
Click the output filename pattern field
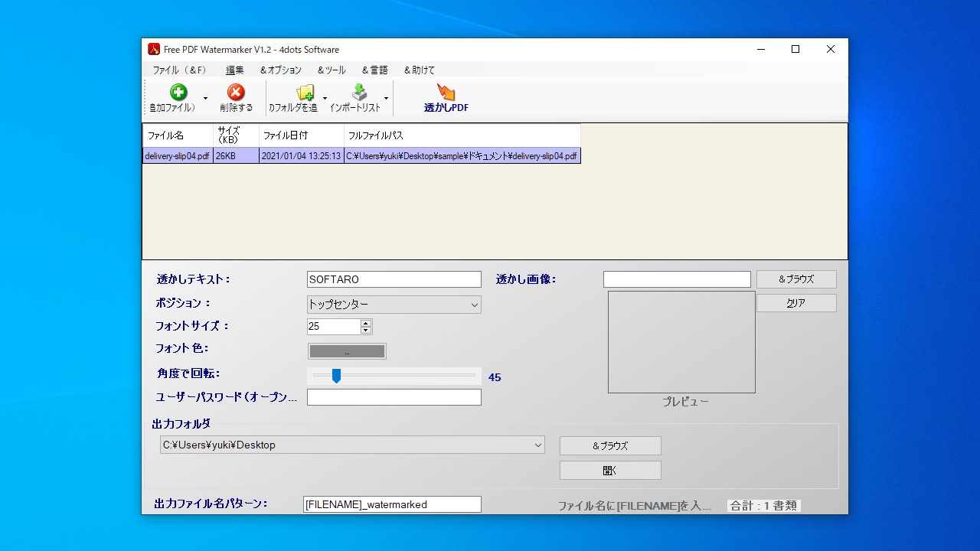click(x=393, y=504)
